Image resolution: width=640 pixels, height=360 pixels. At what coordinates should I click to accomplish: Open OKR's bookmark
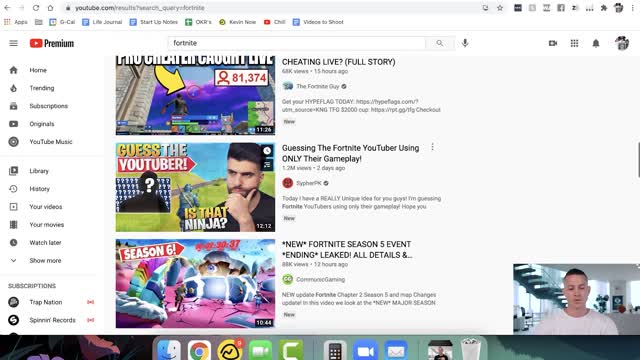(198, 22)
